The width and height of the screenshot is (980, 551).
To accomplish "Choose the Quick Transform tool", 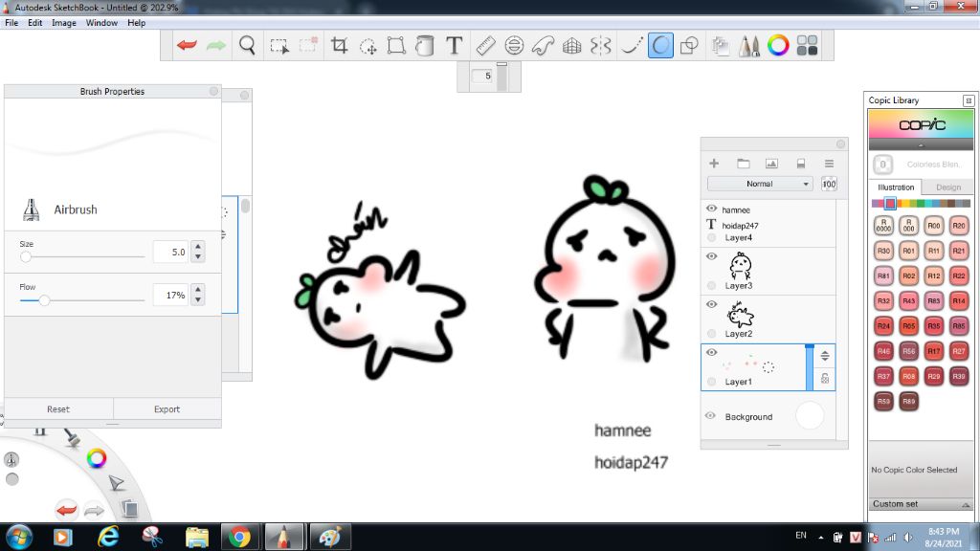I will coord(368,46).
